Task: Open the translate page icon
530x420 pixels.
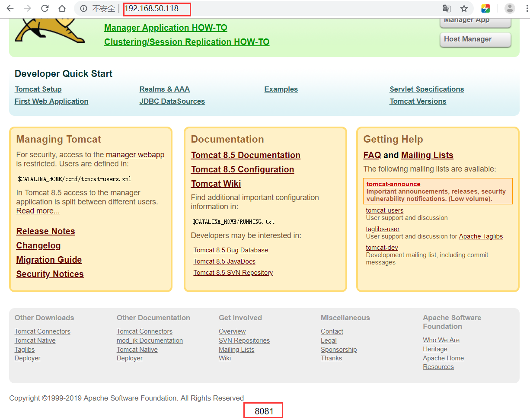Action: [x=447, y=9]
